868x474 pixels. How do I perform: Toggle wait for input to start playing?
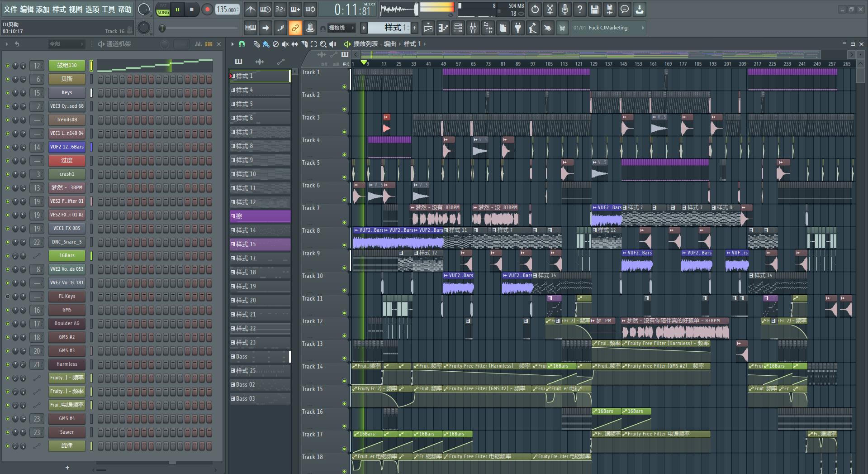coord(265,9)
